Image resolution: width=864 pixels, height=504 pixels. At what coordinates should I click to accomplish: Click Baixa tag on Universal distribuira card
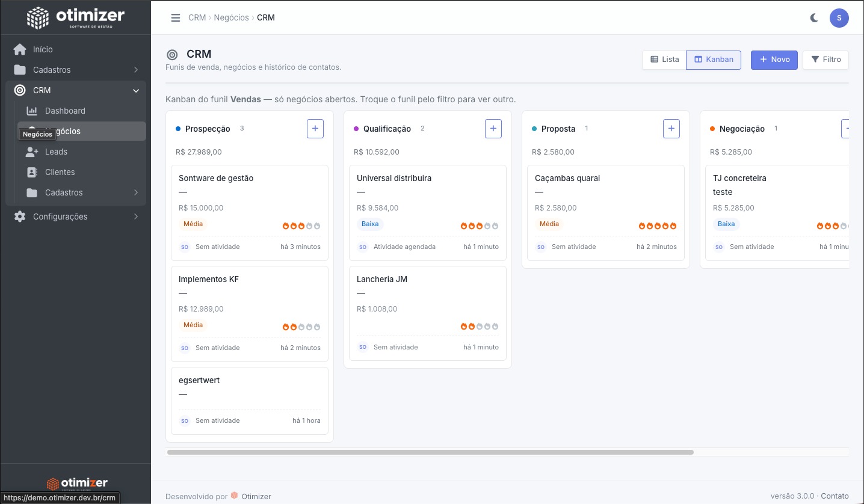pos(370,224)
